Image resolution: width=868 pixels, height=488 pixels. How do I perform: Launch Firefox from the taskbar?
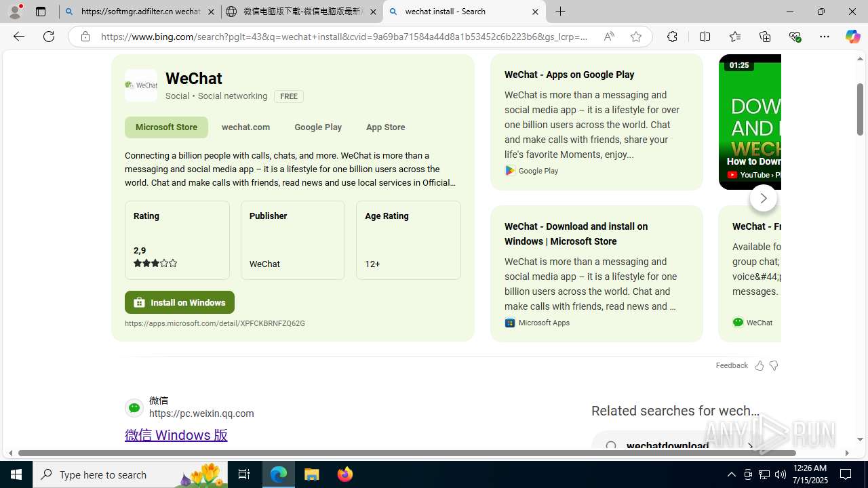[x=344, y=474]
